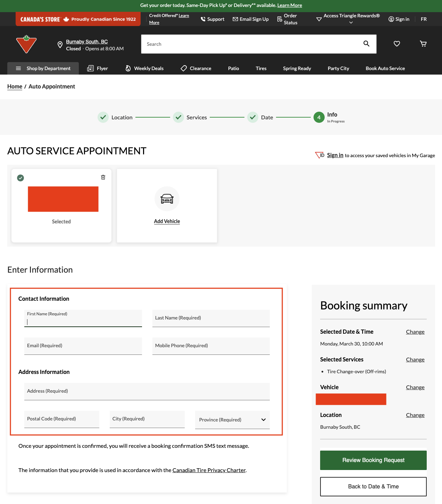Click the Email required input field
The height and width of the screenshot is (504, 442).
coord(83,346)
